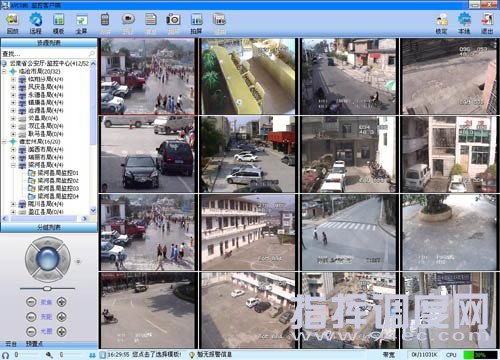
Task: Switch to the 云台 PTZ tab
Action: pos(11,343)
